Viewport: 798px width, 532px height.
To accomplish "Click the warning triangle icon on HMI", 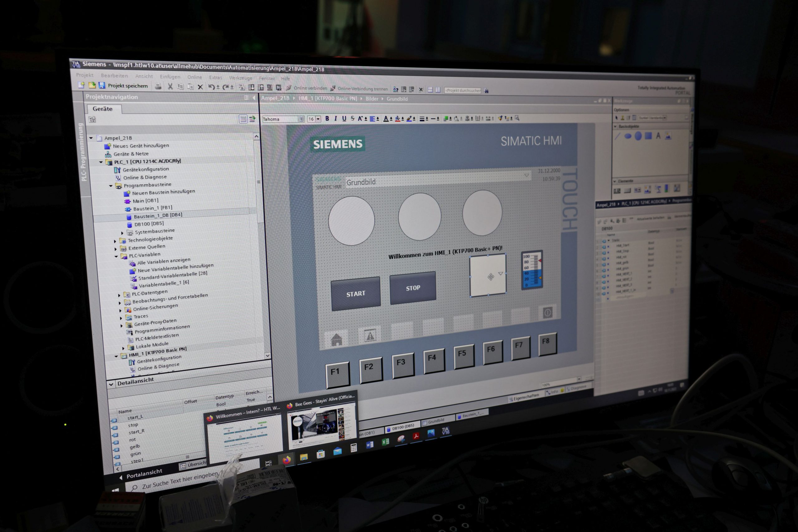I will pyautogui.click(x=370, y=336).
